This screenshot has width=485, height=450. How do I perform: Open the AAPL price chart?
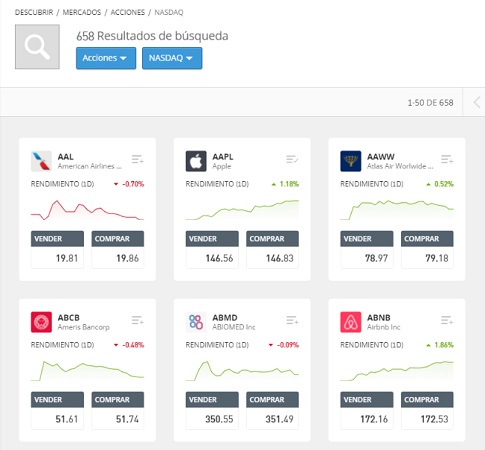tap(242, 210)
